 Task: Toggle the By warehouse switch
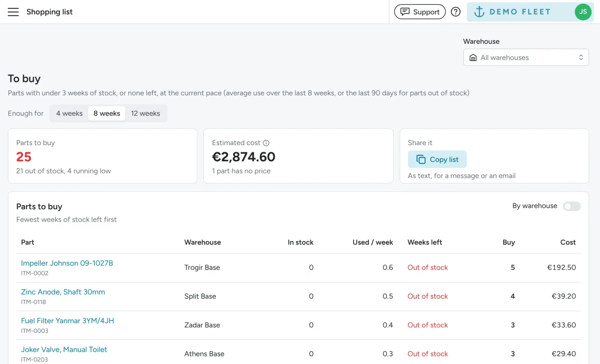pyautogui.click(x=571, y=206)
